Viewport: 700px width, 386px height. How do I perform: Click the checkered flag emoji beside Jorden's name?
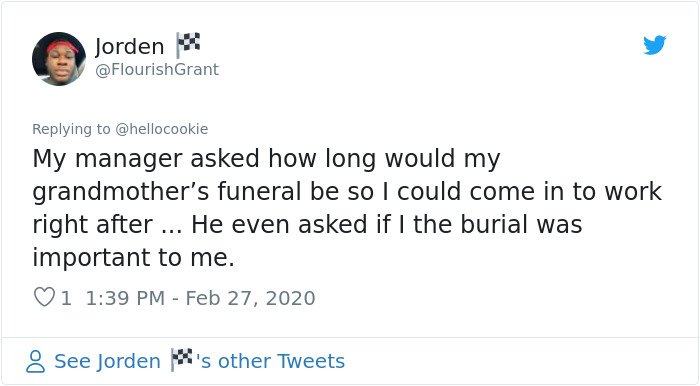[x=188, y=45]
